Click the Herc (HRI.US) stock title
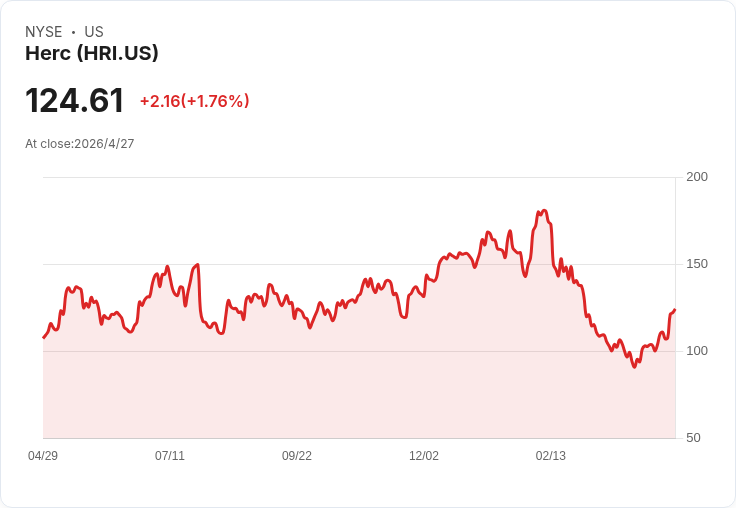This screenshot has height=508, width=736. pos(92,54)
